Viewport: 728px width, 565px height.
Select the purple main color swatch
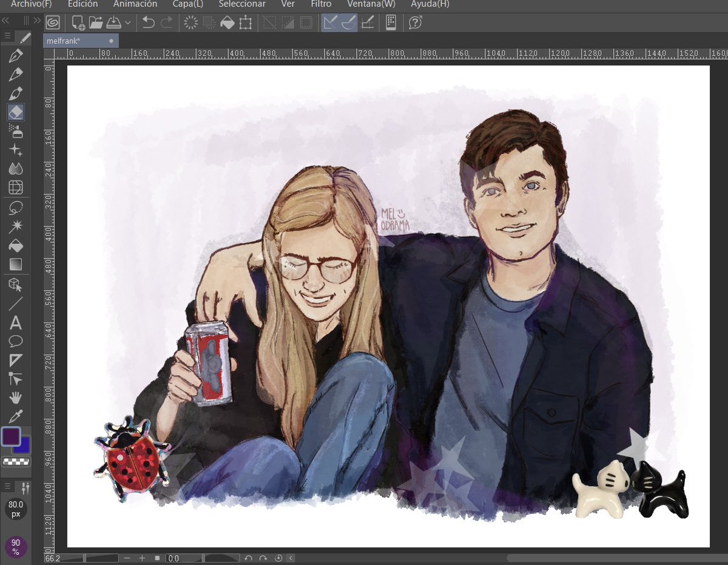tap(11, 436)
